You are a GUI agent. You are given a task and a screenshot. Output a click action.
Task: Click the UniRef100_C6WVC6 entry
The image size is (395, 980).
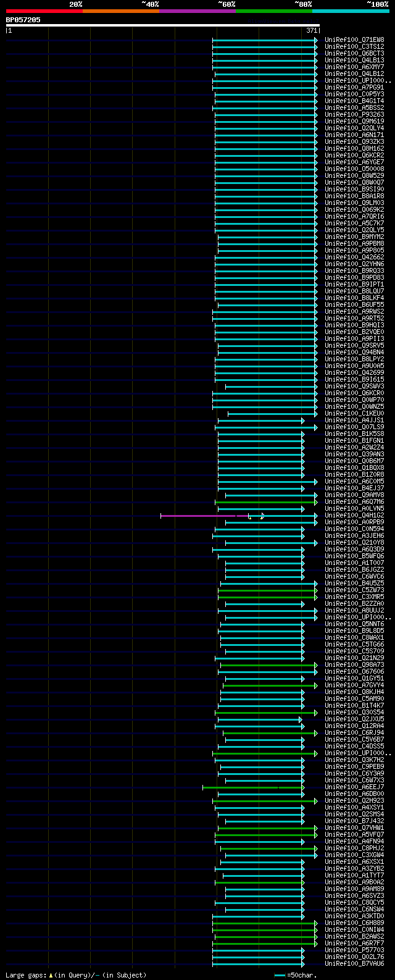354,576
